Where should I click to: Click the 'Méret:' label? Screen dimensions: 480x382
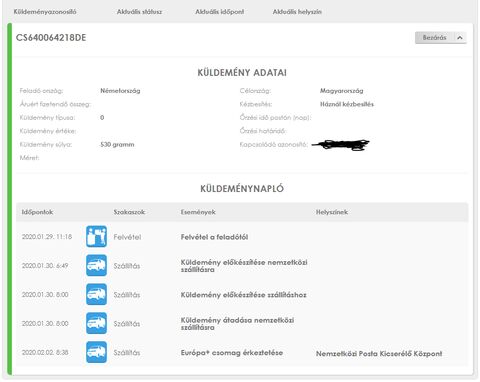coord(29,158)
